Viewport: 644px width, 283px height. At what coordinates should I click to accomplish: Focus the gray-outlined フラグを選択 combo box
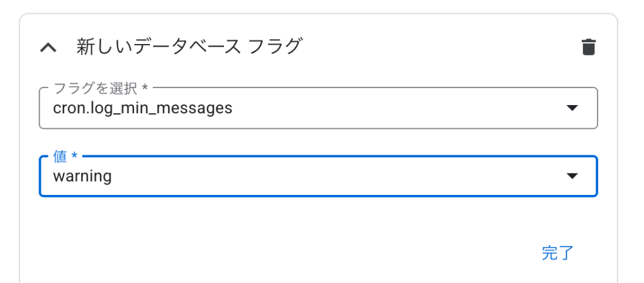(x=318, y=108)
